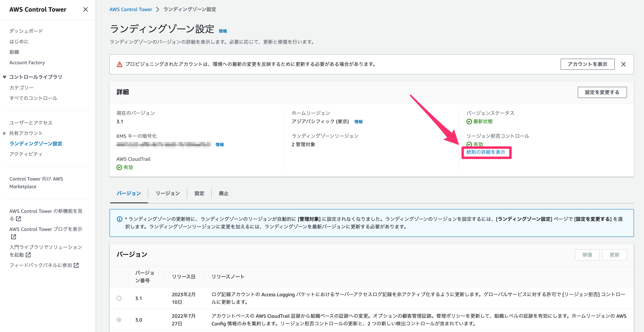Open AWS Control Tower ブログを表示 link
The image size is (644, 332).
(46, 233)
